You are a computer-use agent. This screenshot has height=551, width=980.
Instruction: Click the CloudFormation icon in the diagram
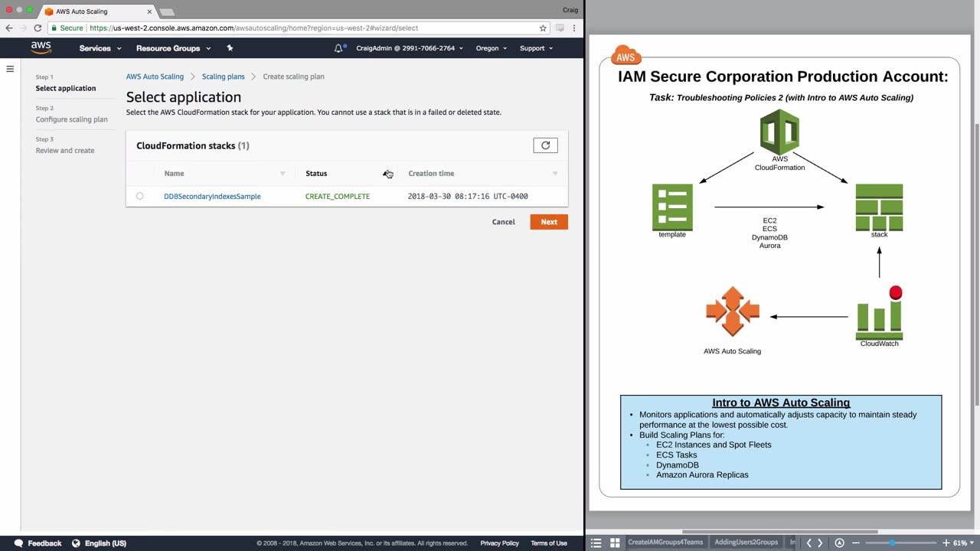[x=779, y=132]
